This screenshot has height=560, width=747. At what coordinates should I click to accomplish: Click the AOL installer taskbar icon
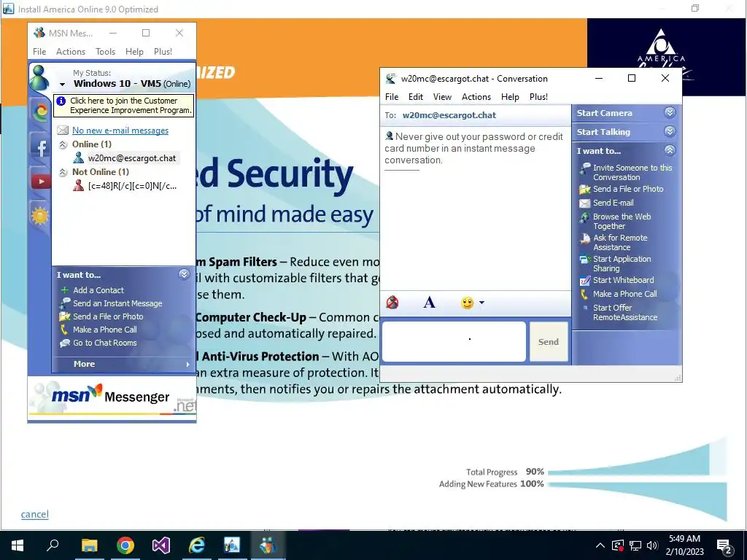click(232, 545)
